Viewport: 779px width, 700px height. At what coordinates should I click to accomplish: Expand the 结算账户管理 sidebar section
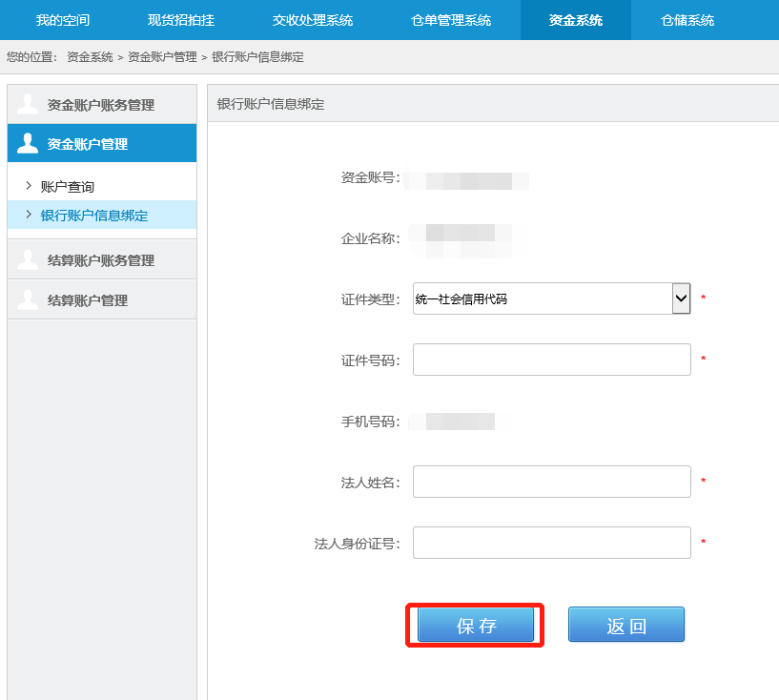88,300
